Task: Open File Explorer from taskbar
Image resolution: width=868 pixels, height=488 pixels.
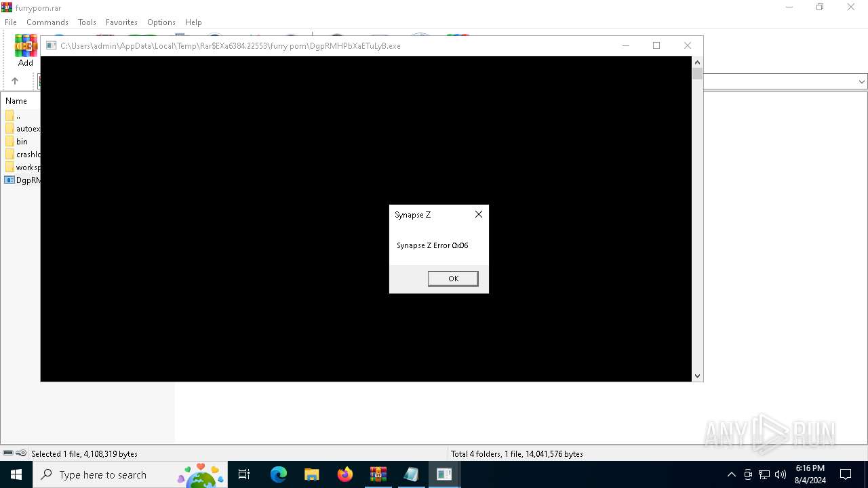Action: coord(312,474)
